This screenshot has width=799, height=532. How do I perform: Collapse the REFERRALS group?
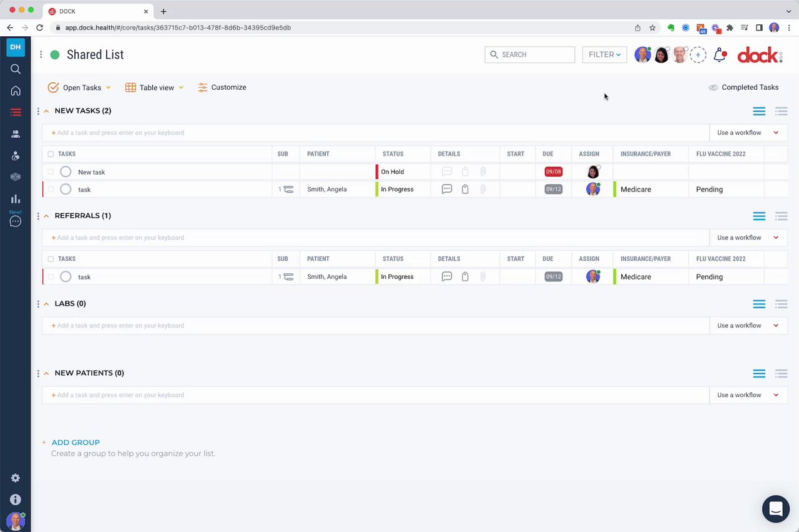click(46, 216)
